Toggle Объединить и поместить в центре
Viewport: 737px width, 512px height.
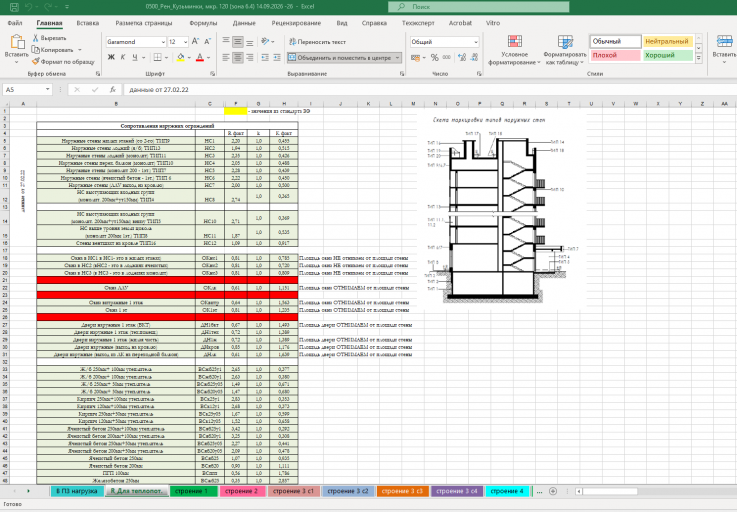(x=339, y=57)
